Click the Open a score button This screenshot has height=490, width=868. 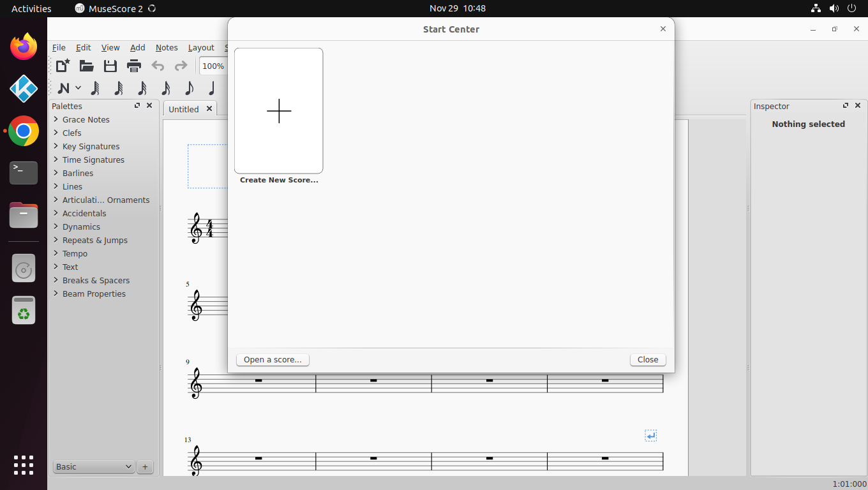coord(273,359)
